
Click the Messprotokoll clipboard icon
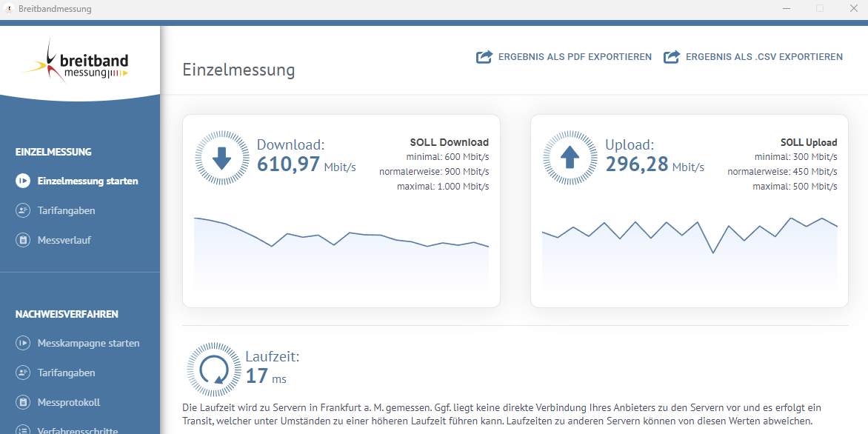point(23,402)
